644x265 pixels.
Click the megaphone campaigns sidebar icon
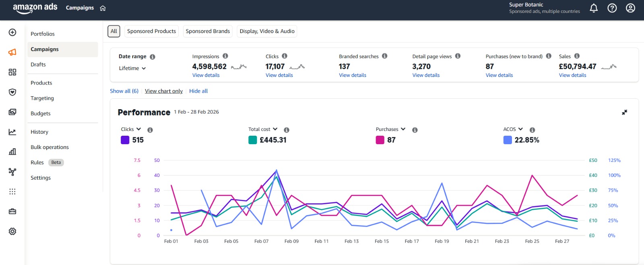tap(12, 52)
